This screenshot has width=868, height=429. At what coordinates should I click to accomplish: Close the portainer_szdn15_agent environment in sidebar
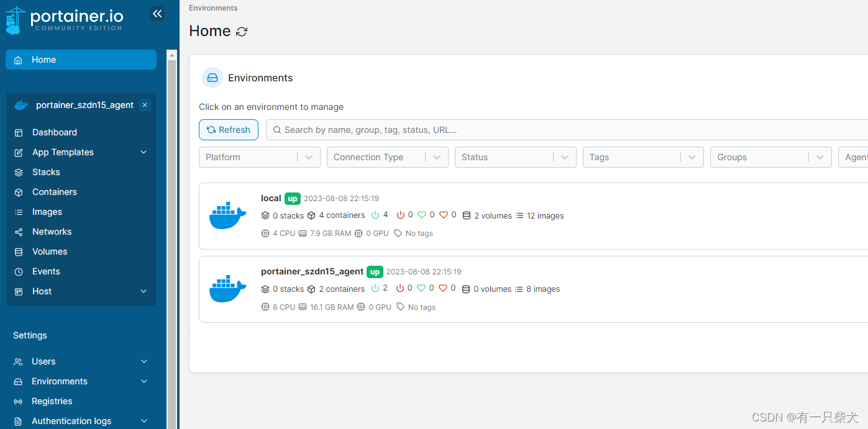pos(145,105)
